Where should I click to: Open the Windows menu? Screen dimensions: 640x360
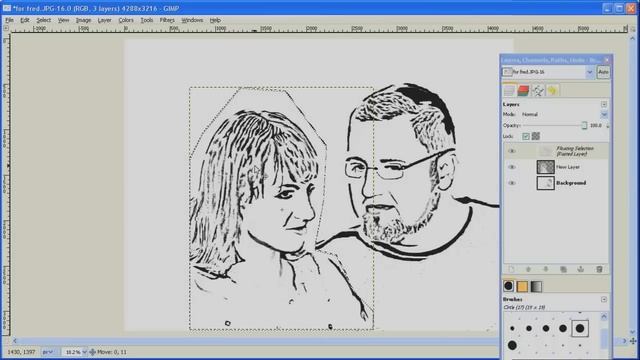192,20
